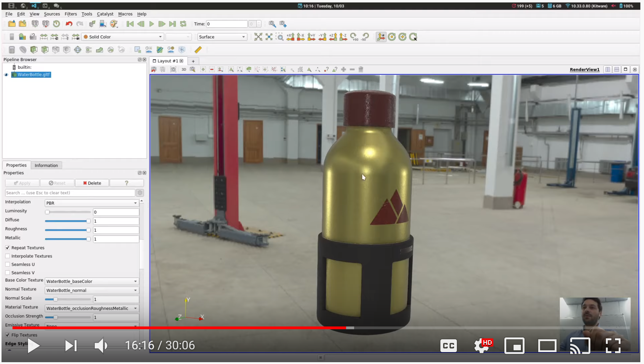Click the Contour filter icon
Image resolution: width=644 pixels, height=364 pixels.
(23, 50)
